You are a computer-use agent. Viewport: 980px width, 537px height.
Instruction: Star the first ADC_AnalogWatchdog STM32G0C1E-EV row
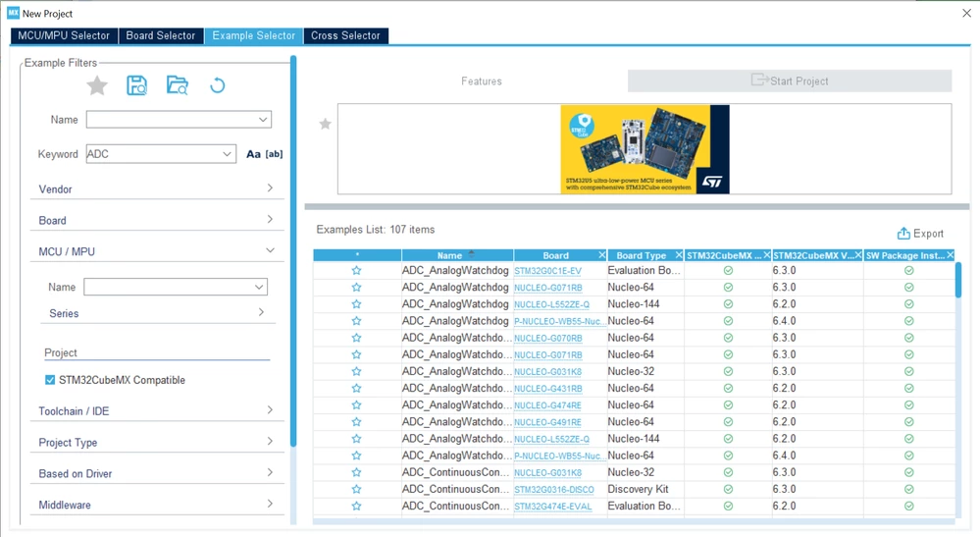[356, 271]
